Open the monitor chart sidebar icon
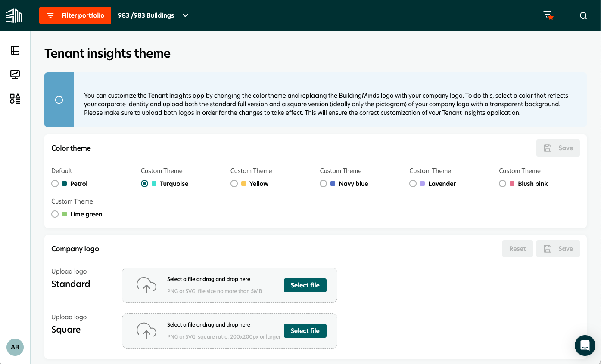The height and width of the screenshot is (364, 601). [15, 74]
